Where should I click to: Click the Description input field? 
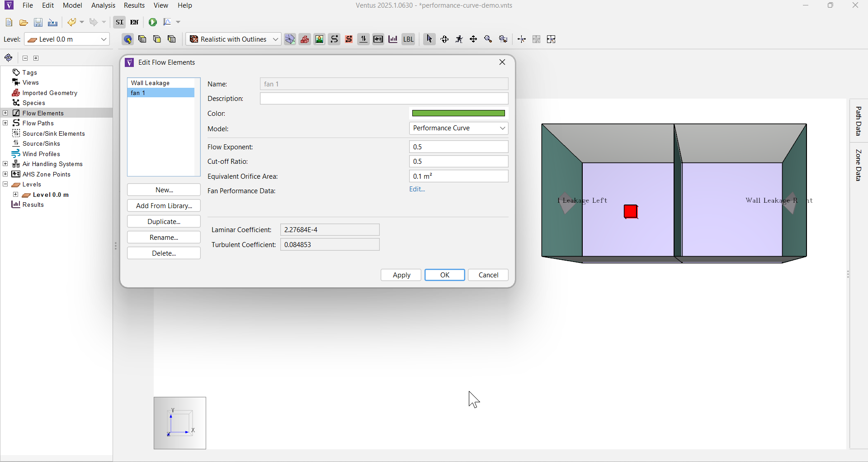click(x=384, y=99)
